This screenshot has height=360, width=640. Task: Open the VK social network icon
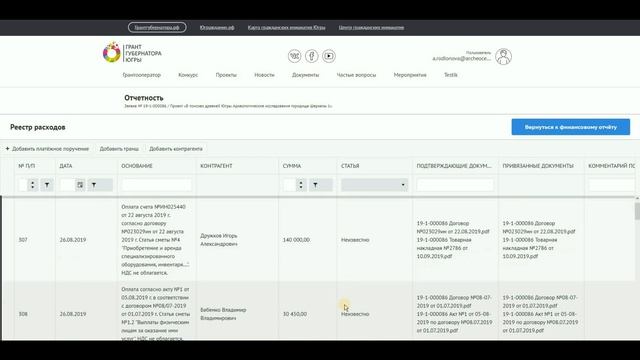coord(294,56)
